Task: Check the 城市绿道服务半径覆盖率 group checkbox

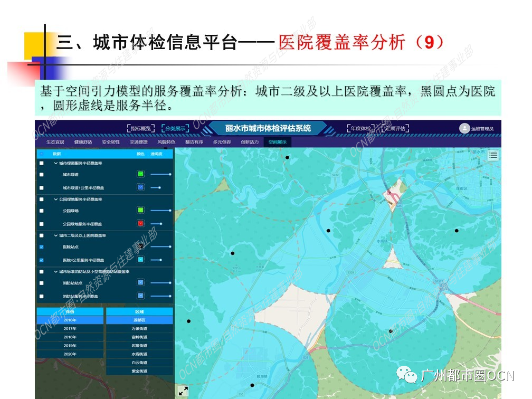Action: point(41,163)
